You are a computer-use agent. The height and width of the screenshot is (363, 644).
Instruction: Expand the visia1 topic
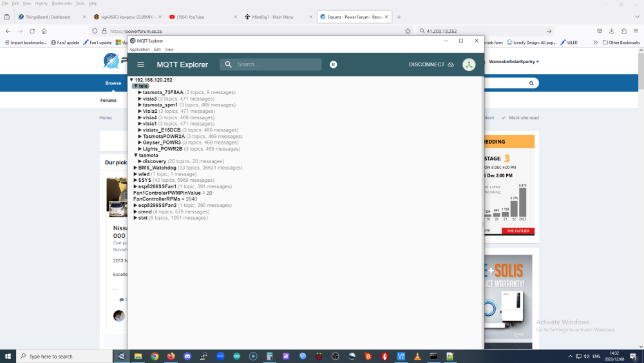[140, 124]
